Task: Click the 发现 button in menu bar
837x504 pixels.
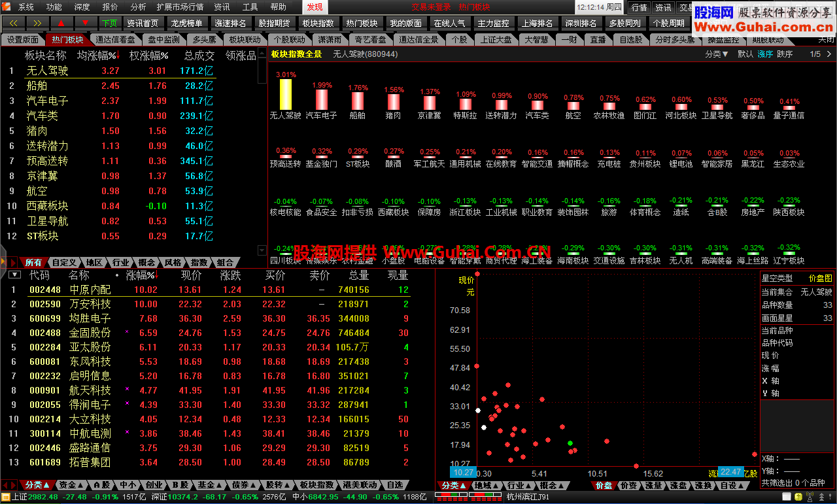Action: [315, 7]
